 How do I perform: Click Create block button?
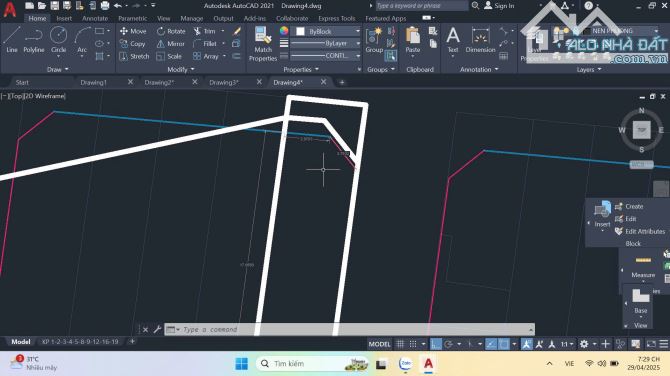629,206
